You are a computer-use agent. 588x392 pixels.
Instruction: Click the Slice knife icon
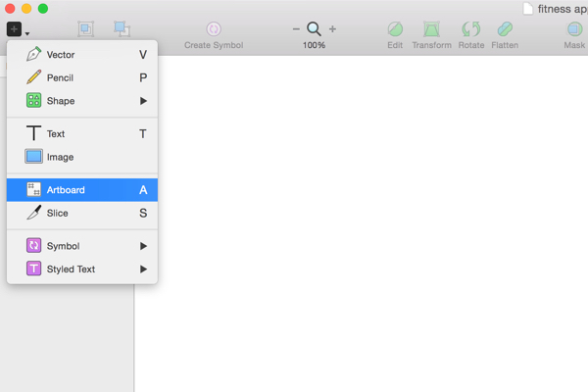[33, 213]
